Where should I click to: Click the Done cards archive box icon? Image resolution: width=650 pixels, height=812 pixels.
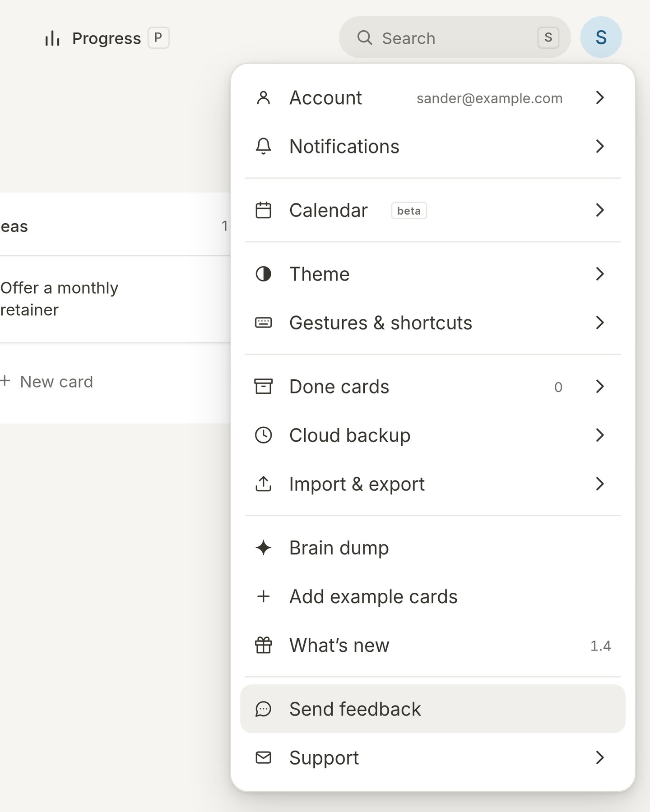click(x=263, y=387)
